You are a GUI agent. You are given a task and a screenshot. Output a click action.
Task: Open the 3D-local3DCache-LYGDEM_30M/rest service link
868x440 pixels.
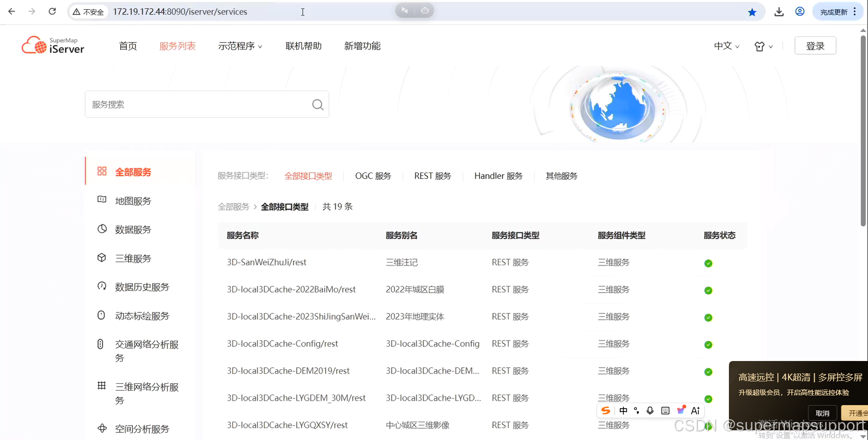pos(296,398)
